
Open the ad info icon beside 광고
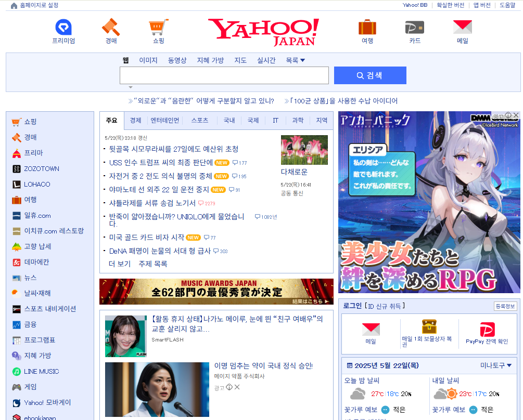tap(229, 387)
